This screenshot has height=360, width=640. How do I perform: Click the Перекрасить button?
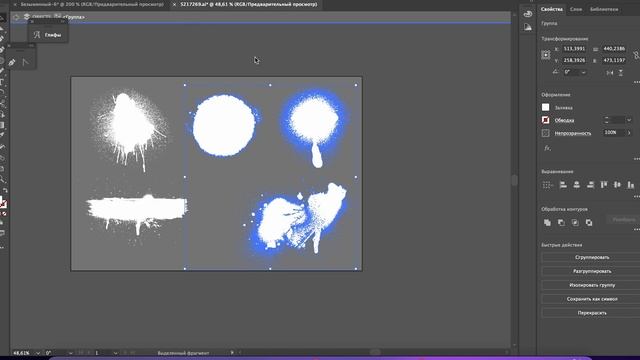tap(592, 313)
